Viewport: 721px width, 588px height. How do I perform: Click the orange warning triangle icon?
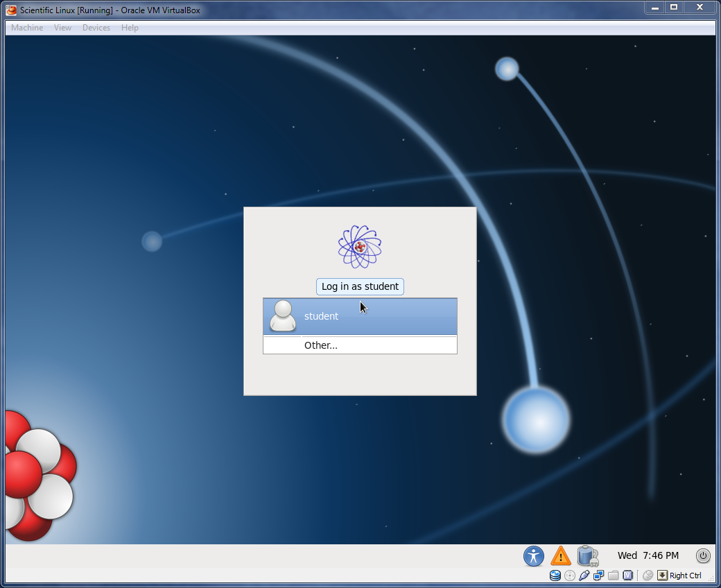tap(561, 556)
